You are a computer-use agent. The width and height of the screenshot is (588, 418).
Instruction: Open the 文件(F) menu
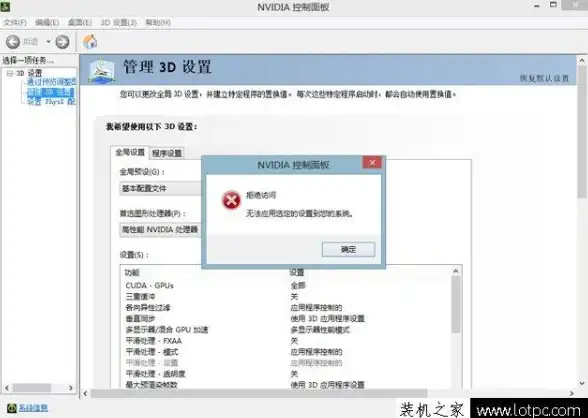(x=15, y=23)
